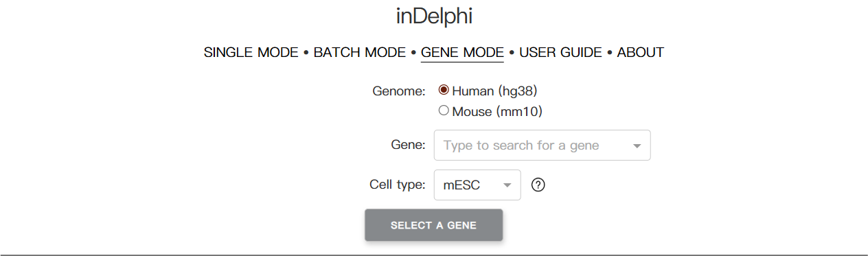The image size is (868, 256).
Task: Click the Cell type field label
Action: 398,185
